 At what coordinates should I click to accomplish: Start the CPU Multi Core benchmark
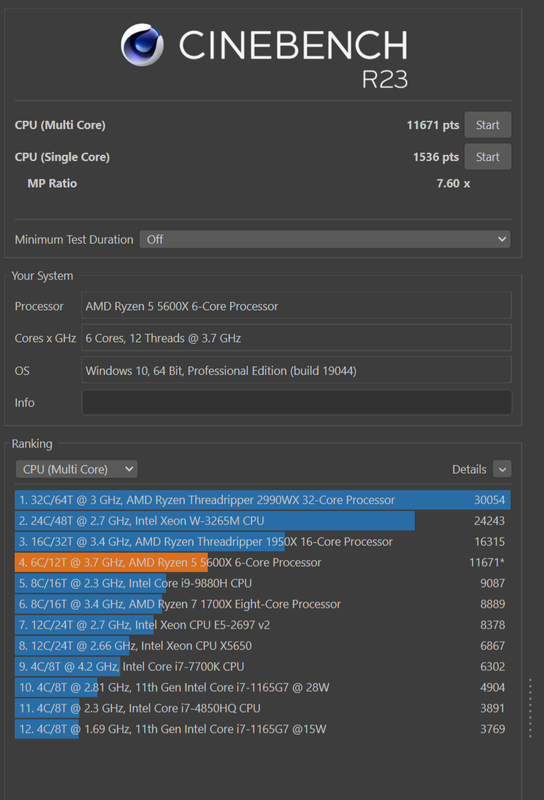click(487, 125)
